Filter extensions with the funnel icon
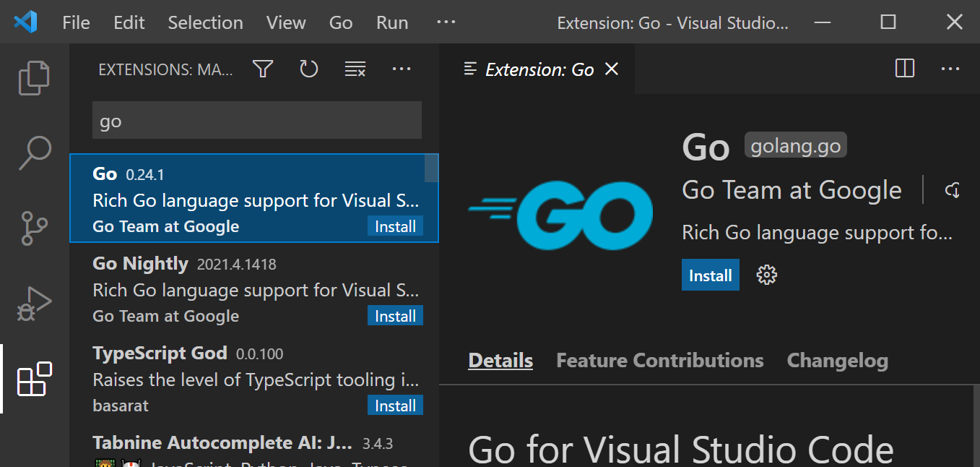Screen dimensions: 980x467 click(x=263, y=69)
